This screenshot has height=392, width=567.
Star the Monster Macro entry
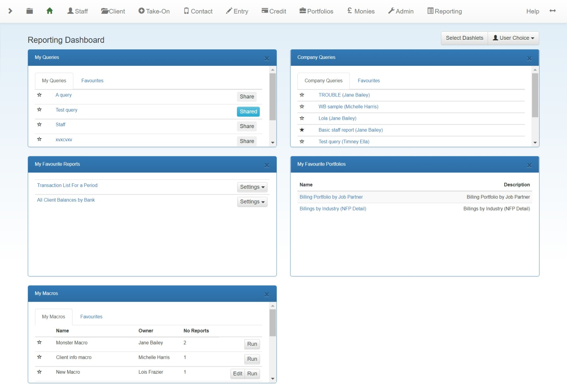[40, 342]
